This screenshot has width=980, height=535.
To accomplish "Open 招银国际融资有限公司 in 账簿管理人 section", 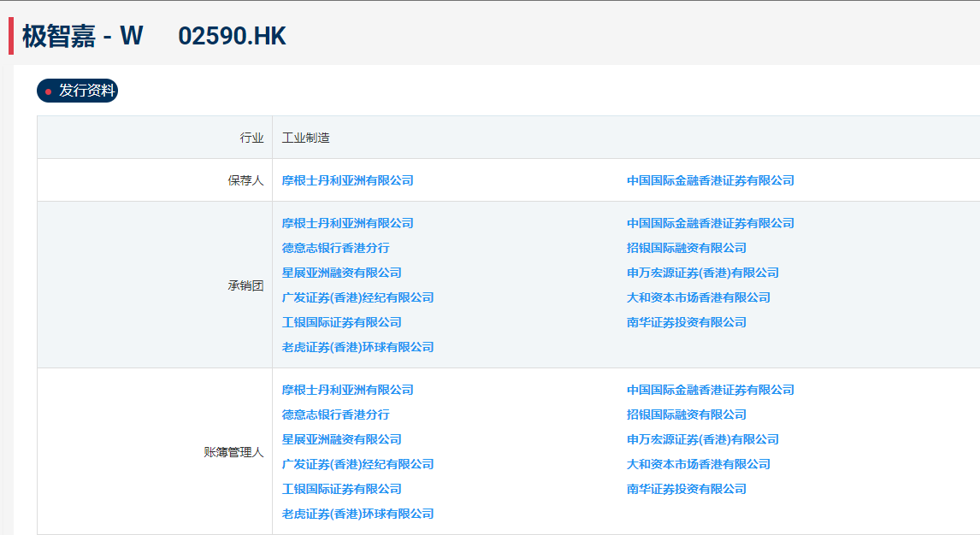I will click(x=686, y=414).
